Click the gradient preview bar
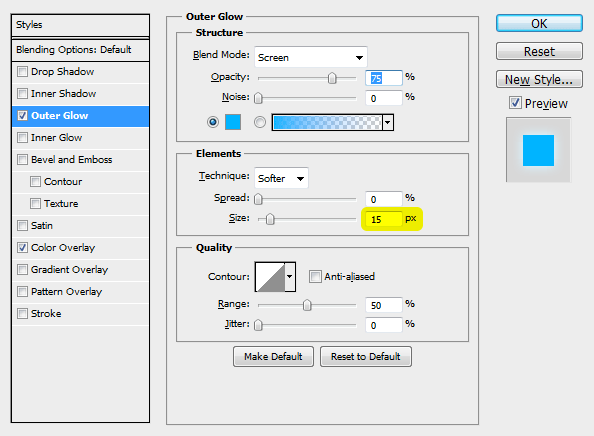Image resolution: width=594 pixels, height=436 pixels. click(x=327, y=122)
